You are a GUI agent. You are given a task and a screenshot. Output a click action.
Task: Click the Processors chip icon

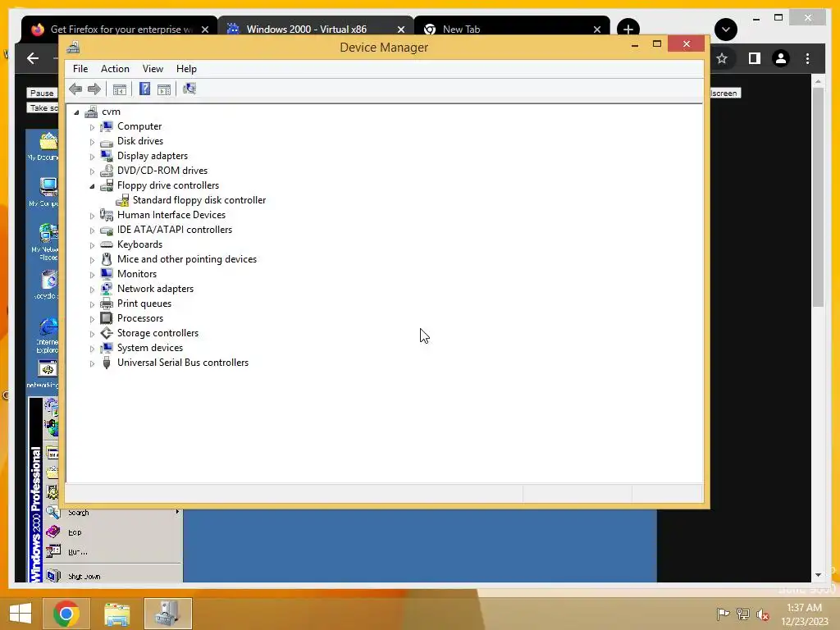click(x=107, y=318)
